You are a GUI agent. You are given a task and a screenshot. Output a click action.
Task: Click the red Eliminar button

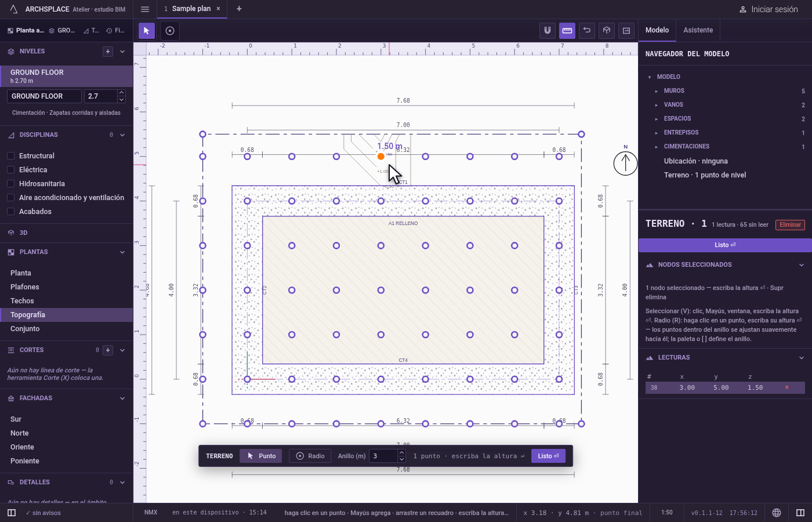(790, 225)
